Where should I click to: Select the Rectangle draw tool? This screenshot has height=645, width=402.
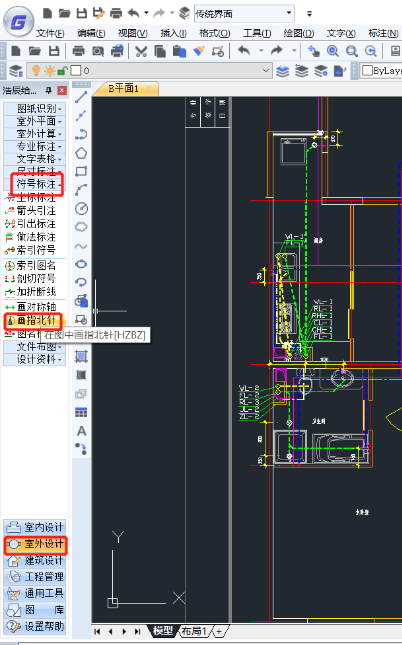pyautogui.click(x=81, y=172)
